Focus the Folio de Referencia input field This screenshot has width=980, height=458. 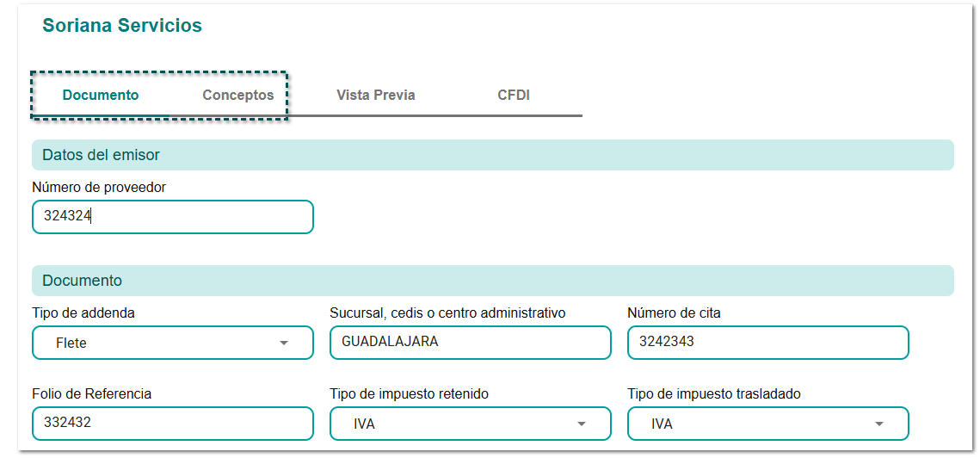pyautogui.click(x=172, y=423)
